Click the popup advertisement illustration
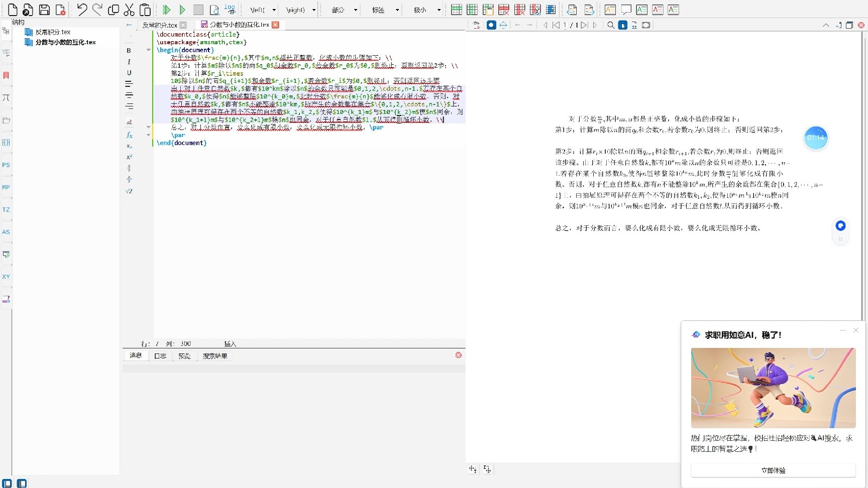The image size is (868, 488). click(773, 388)
